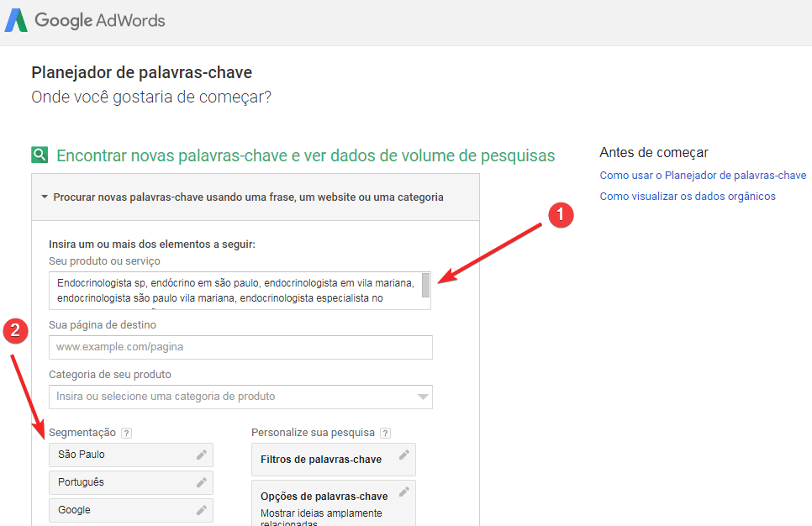Screen dimensions: 812x526
Task: Click the green search magnifier icon
Action: coord(40,155)
